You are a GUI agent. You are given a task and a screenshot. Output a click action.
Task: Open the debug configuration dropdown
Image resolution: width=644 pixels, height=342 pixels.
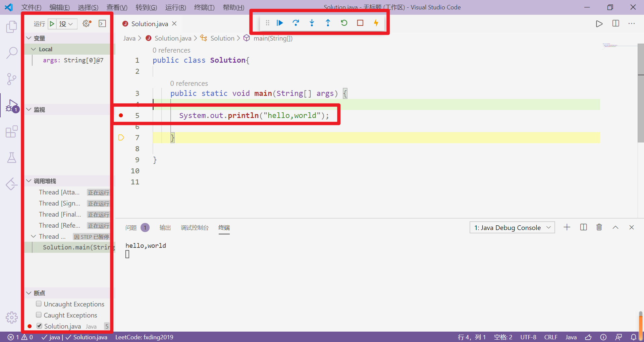(x=66, y=24)
